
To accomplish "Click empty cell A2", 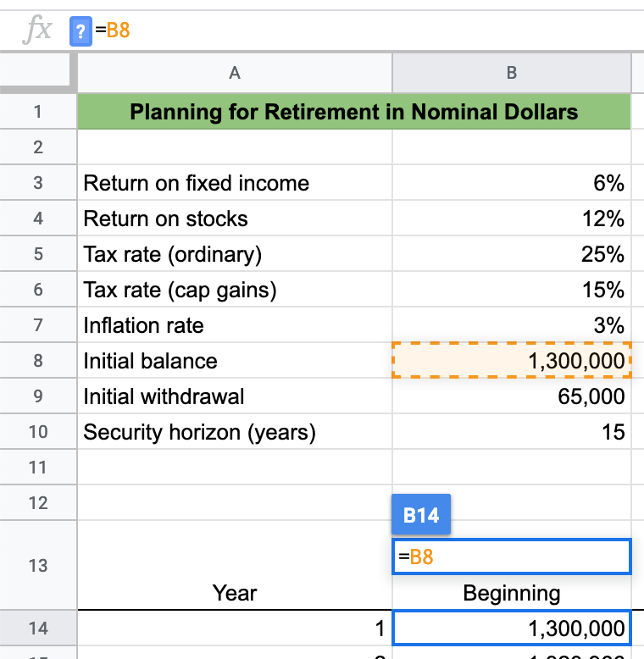I will pyautogui.click(x=235, y=147).
